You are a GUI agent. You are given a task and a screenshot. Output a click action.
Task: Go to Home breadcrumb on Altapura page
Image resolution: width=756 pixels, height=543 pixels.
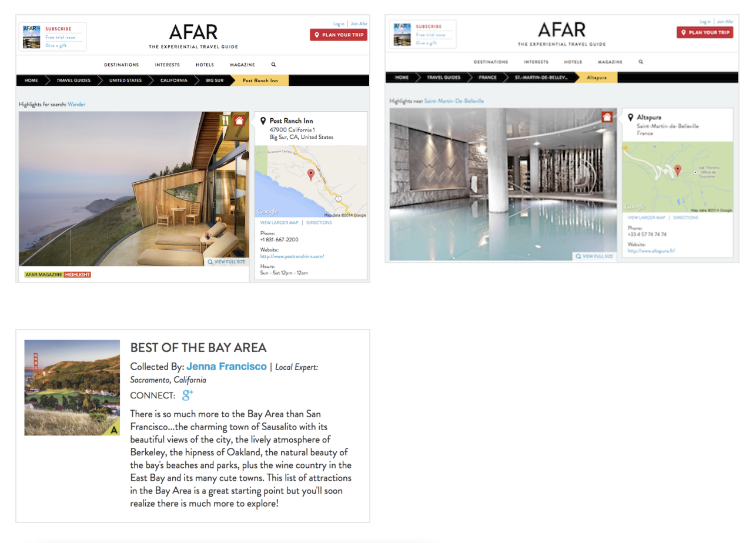click(x=402, y=78)
